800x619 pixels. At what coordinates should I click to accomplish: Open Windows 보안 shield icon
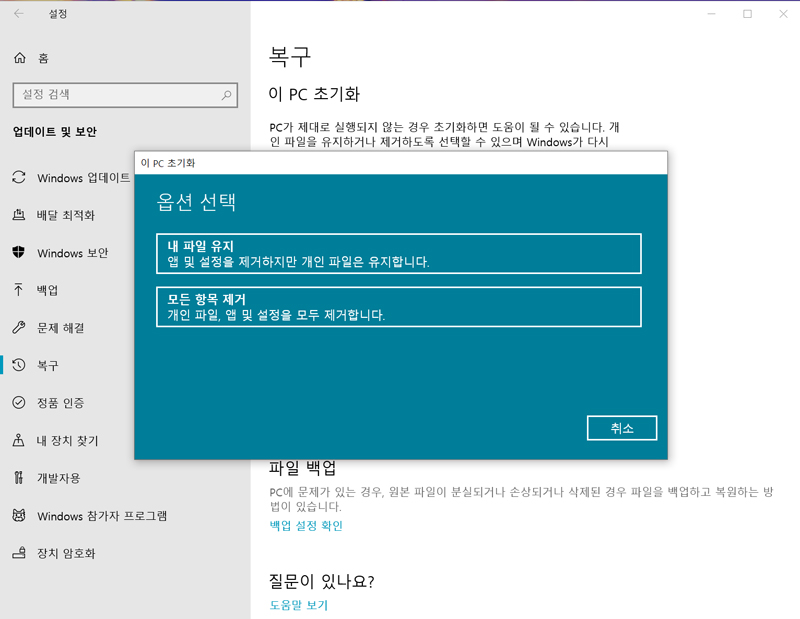click(17, 253)
